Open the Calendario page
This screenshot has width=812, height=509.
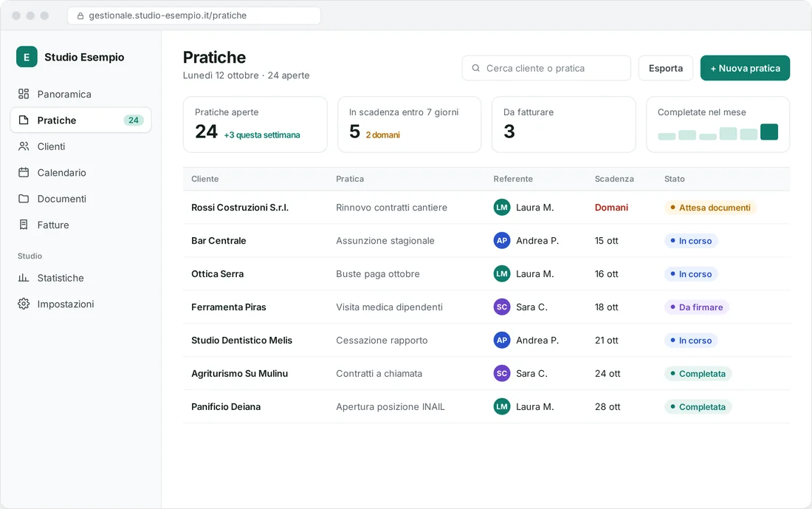[80, 173]
